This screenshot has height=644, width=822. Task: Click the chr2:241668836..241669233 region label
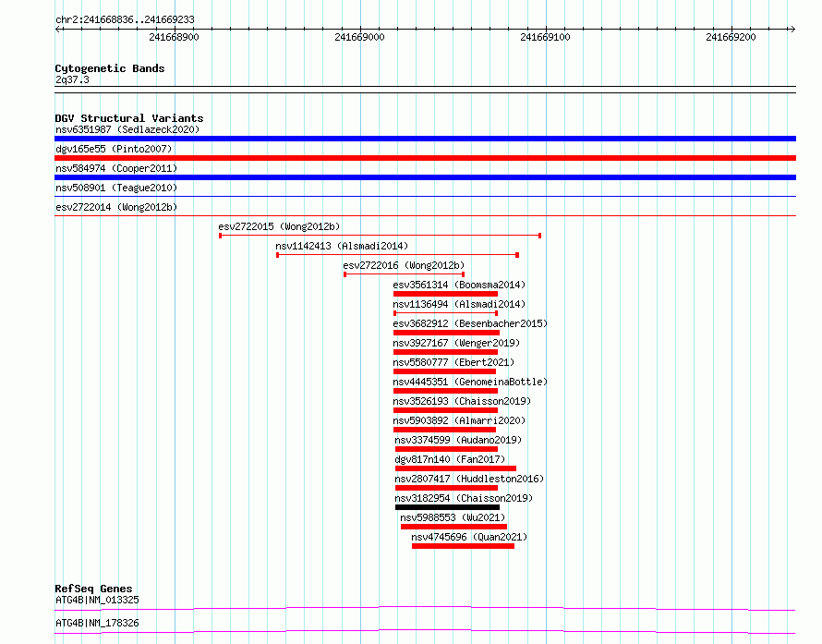click(125, 20)
